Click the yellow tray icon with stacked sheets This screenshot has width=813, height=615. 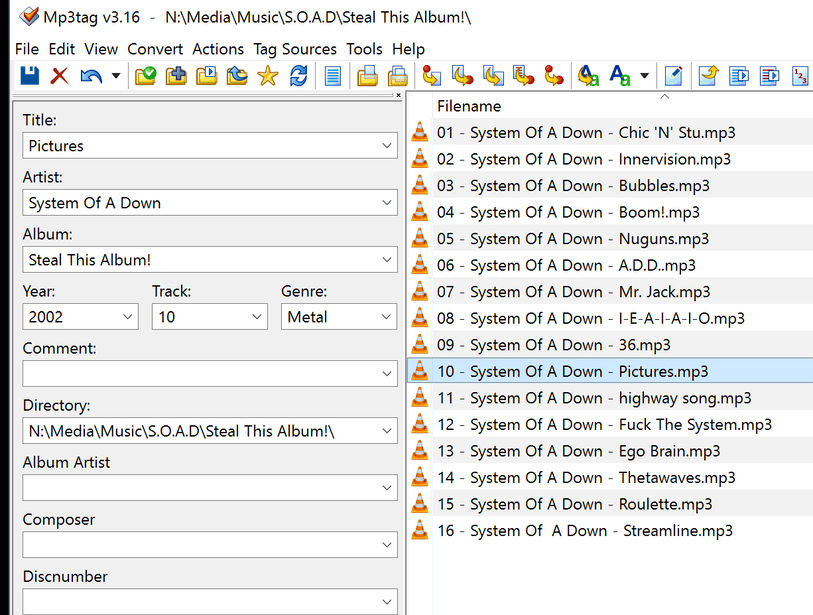[398, 76]
